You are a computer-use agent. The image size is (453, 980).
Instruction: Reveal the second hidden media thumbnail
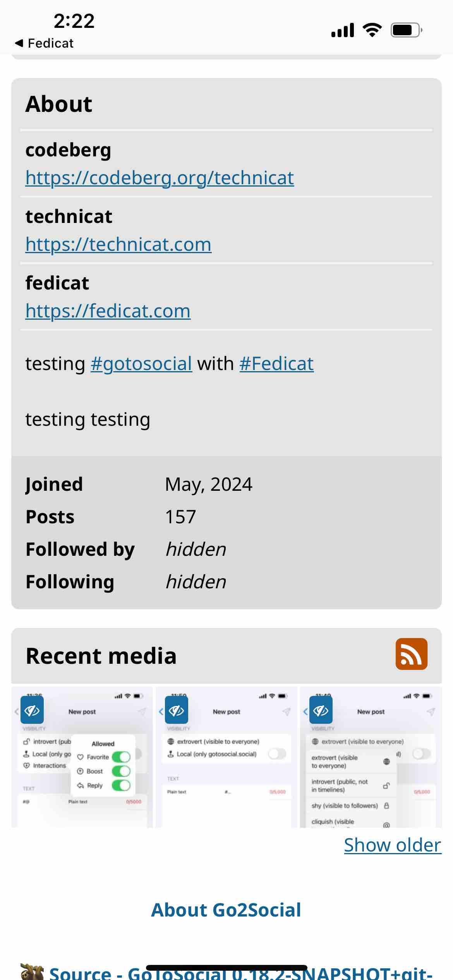(176, 710)
